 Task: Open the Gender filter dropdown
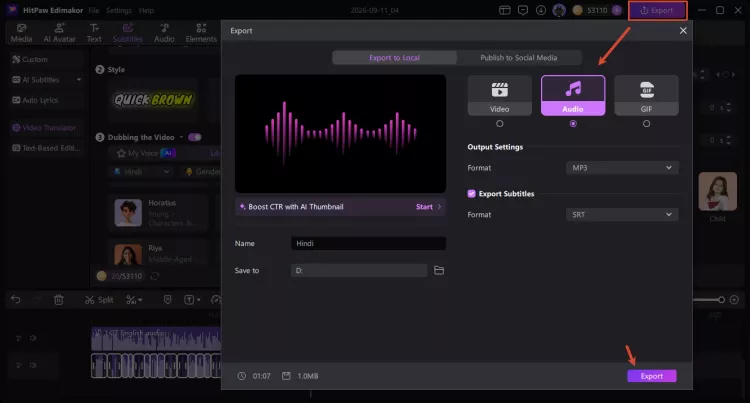203,172
